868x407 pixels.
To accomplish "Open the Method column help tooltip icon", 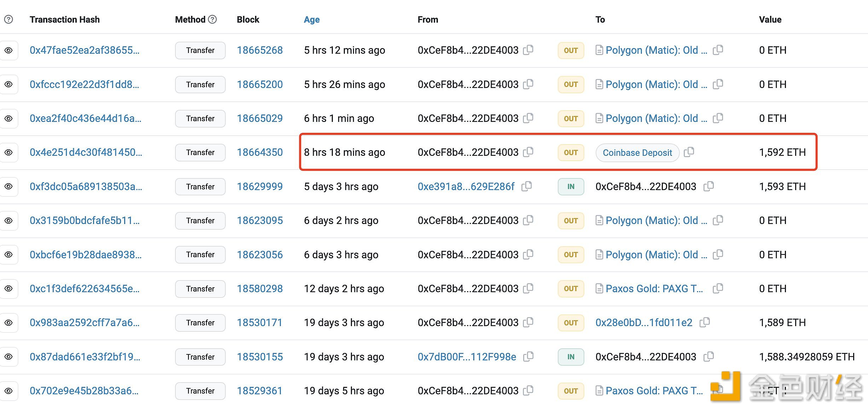I will pyautogui.click(x=212, y=19).
